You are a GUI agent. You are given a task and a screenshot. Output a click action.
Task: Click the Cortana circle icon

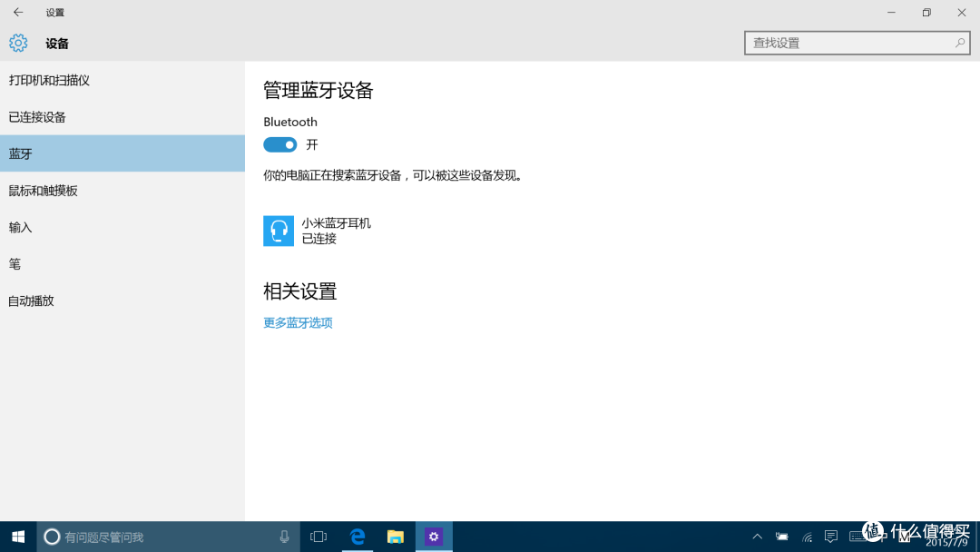[x=52, y=537]
